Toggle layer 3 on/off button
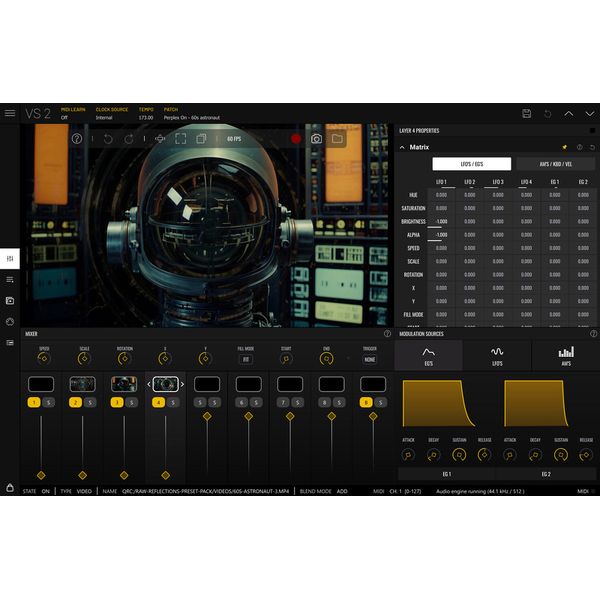Image resolution: width=600 pixels, height=600 pixels. [117, 402]
